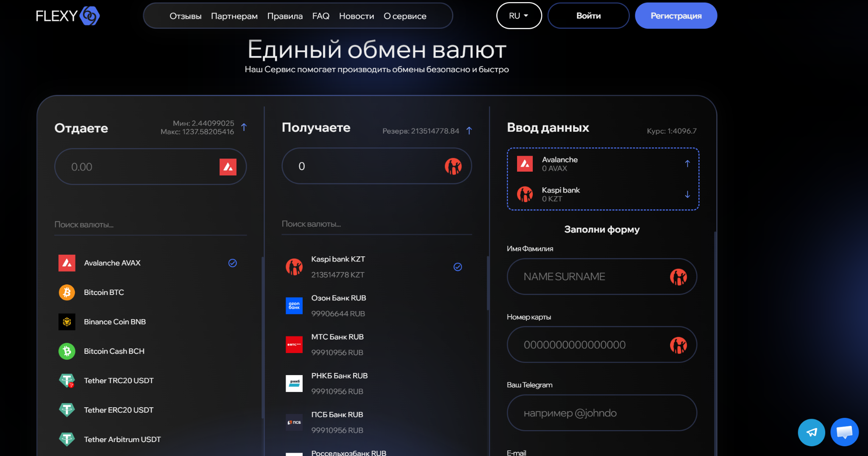Click up arrow next to Мин/Макс limits
The height and width of the screenshot is (456, 868).
[x=244, y=127]
